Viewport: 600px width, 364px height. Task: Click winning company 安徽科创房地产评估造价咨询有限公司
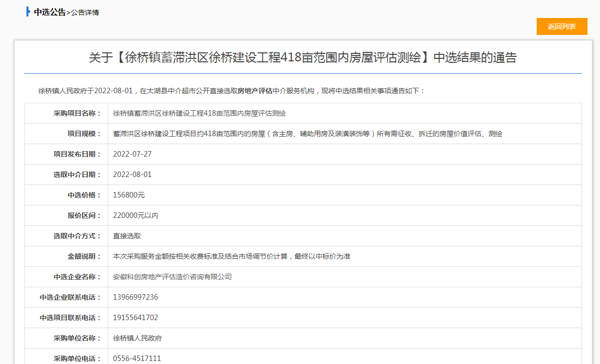(x=173, y=276)
